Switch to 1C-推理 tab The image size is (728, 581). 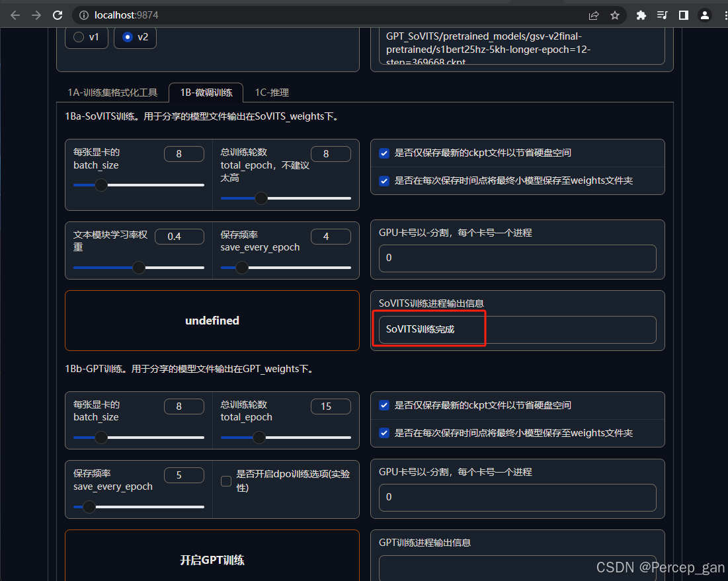(272, 93)
